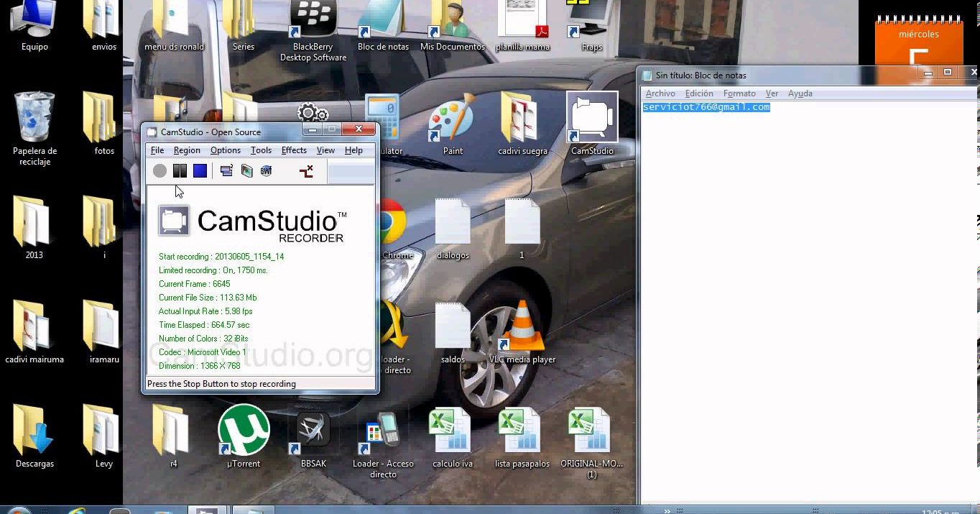Click the screen annotations toolbar icon
The width and height of the screenshot is (980, 514).
pos(246,170)
